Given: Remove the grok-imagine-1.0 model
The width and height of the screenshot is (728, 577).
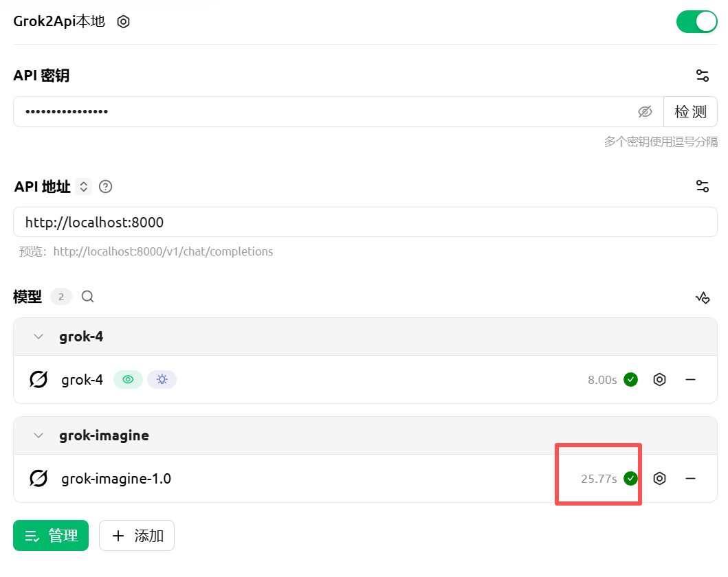Looking at the screenshot, I should tap(690, 478).
